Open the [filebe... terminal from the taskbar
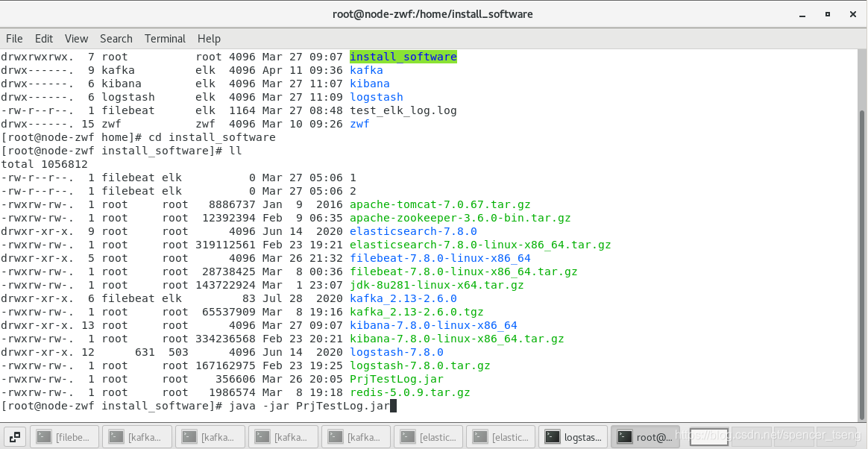 (65, 436)
